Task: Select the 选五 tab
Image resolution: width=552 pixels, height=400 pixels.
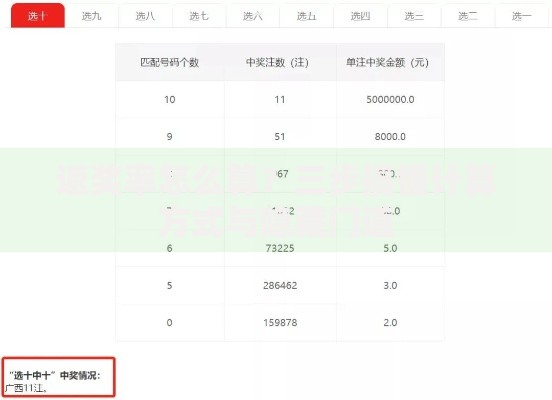Action: tap(307, 16)
